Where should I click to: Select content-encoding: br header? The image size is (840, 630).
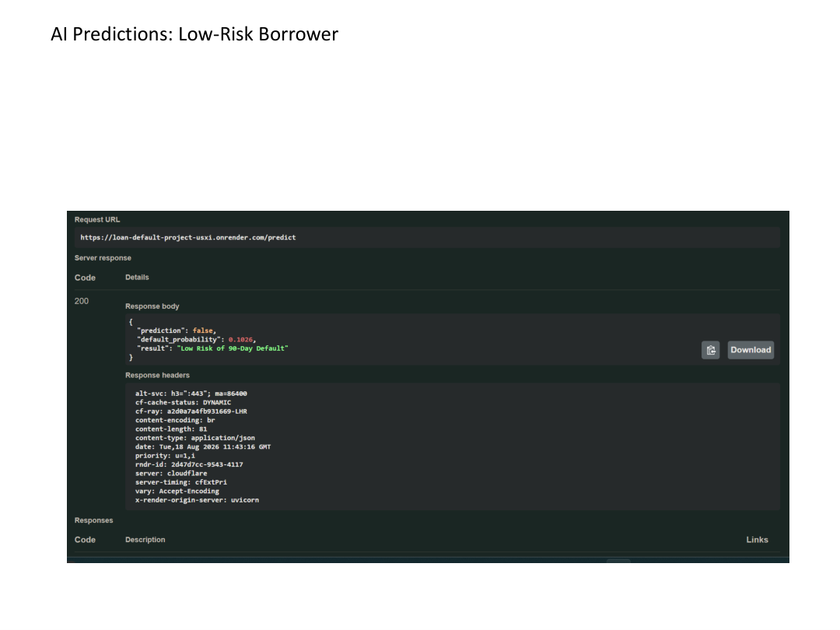click(175, 420)
